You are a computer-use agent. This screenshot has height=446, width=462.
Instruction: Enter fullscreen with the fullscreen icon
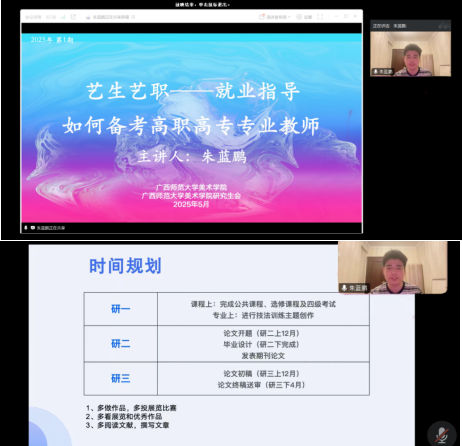[320, 17]
